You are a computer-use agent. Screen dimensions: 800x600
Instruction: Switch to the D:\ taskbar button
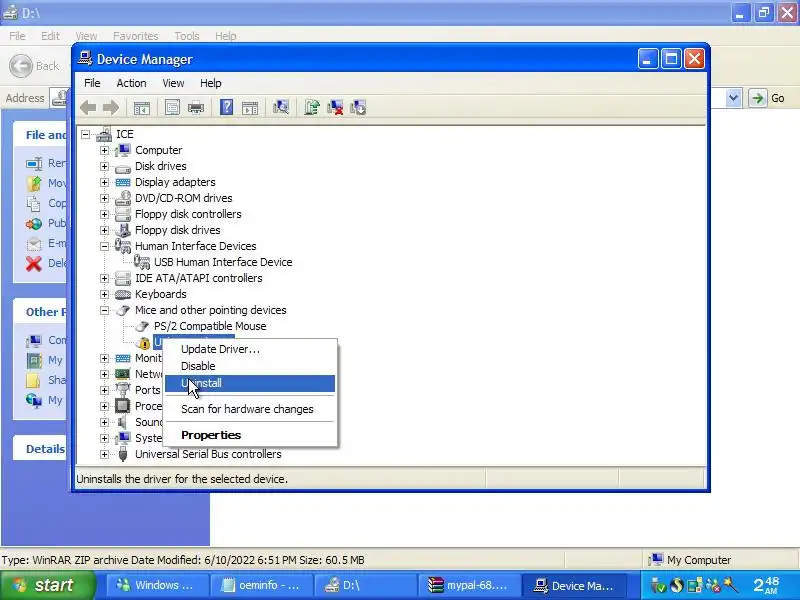click(365, 585)
